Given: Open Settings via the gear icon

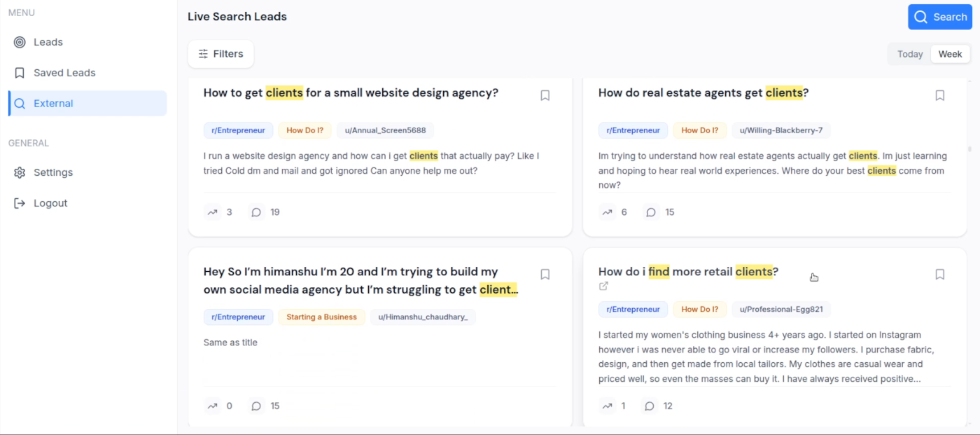Looking at the screenshot, I should click(x=20, y=172).
